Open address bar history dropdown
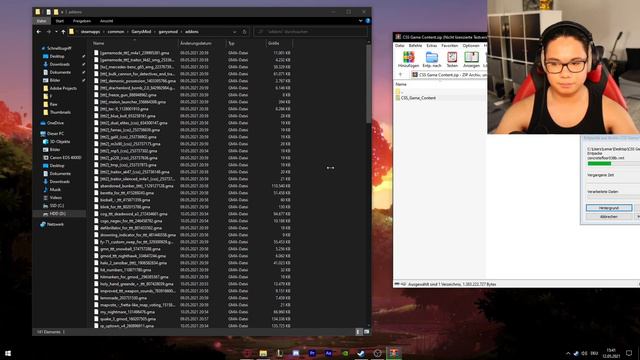This screenshot has height=360, width=640. [234, 31]
